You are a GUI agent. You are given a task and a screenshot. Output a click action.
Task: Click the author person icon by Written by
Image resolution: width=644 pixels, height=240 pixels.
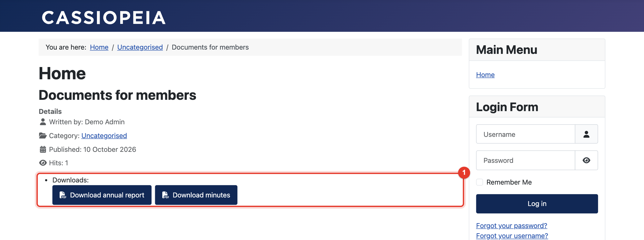(x=43, y=122)
